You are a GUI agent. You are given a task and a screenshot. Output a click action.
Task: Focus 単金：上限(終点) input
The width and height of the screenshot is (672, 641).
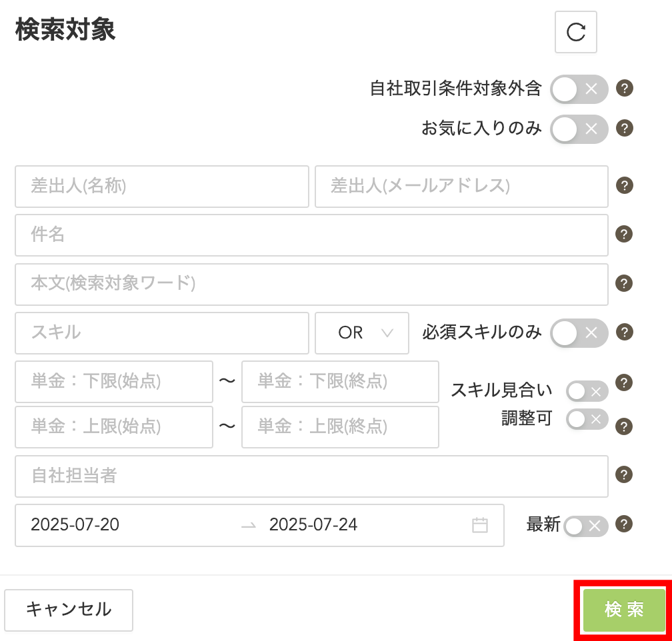coord(340,426)
